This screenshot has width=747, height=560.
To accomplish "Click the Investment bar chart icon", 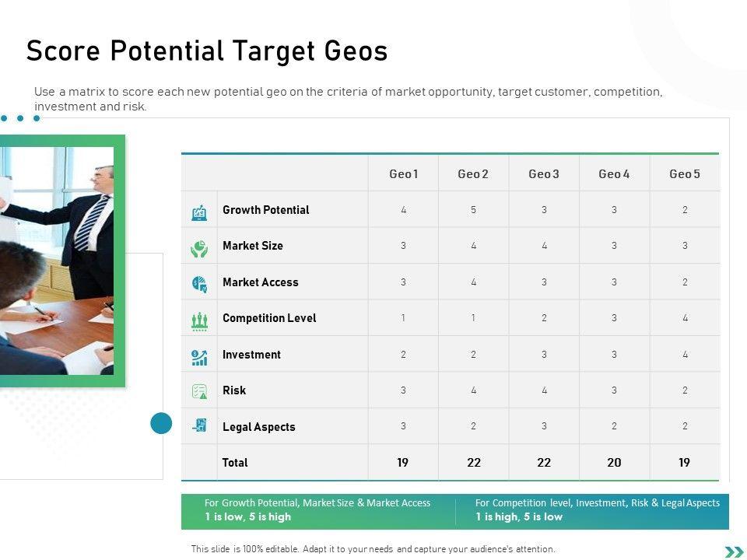I will point(199,357).
